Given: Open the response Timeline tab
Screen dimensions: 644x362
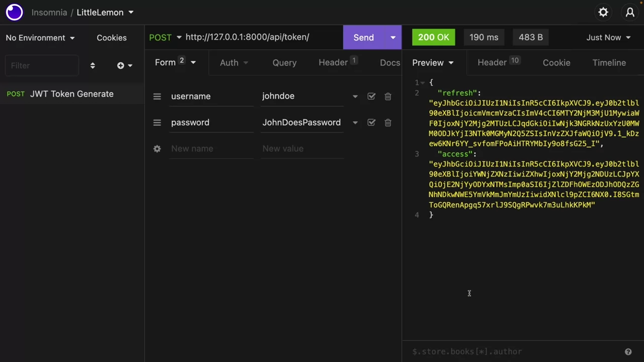Looking at the screenshot, I should pos(609,63).
